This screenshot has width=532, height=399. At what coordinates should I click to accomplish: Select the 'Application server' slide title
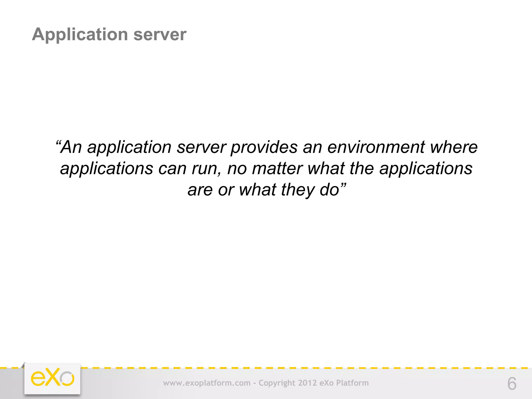click(x=109, y=35)
